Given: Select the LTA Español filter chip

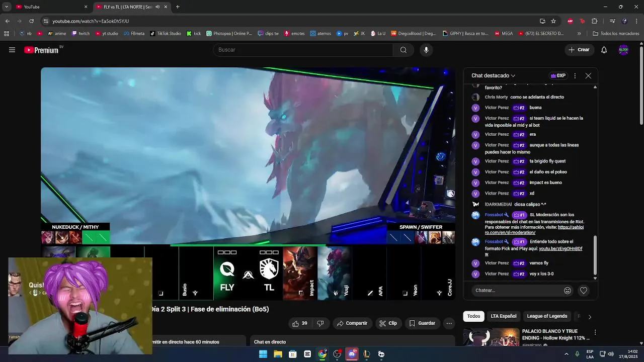Looking at the screenshot, I should click(504, 316).
